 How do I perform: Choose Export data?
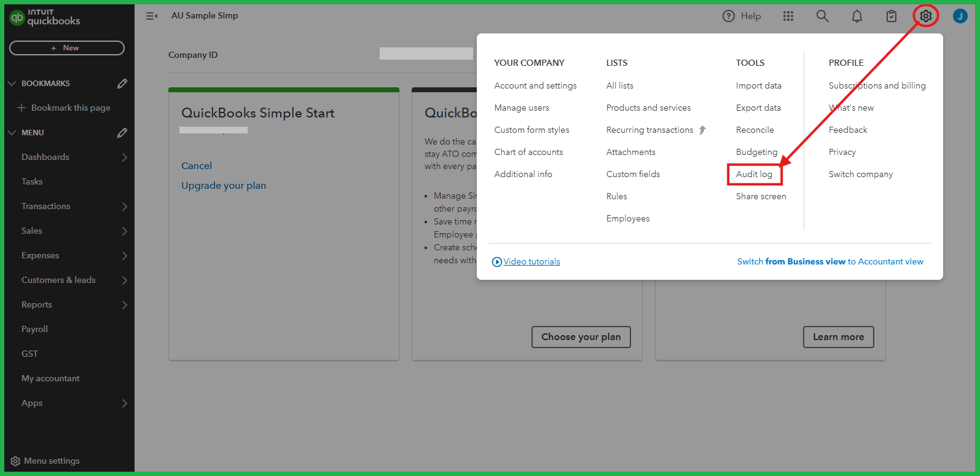758,108
